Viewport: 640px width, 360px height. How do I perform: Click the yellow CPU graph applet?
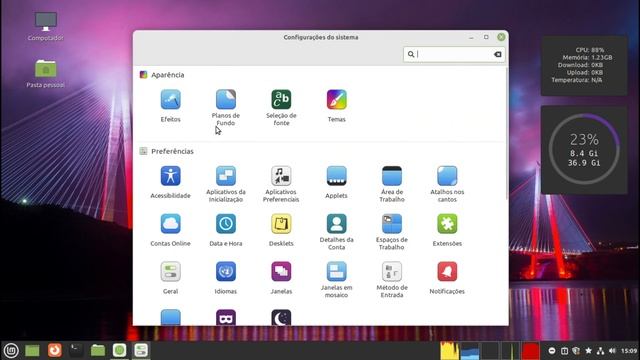pyautogui.click(x=449, y=351)
